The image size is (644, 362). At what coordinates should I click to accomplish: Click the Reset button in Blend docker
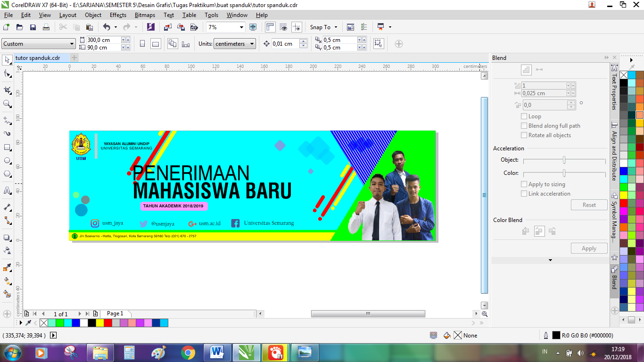(589, 205)
